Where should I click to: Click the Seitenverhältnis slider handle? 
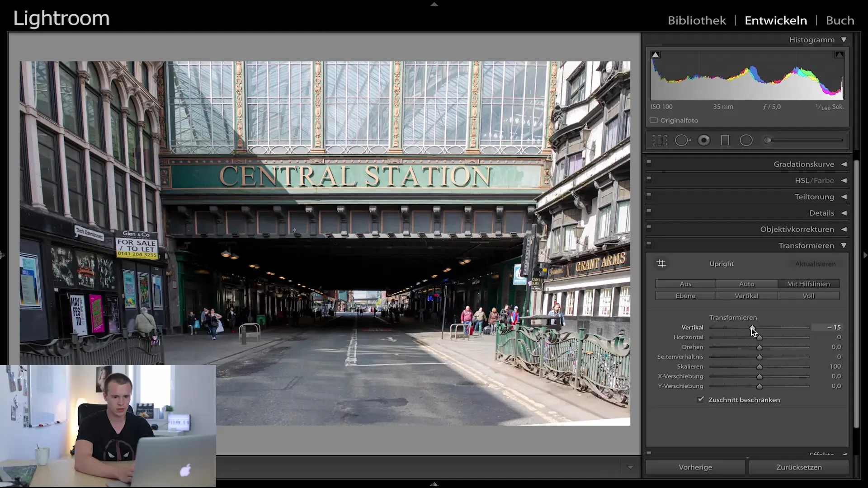pyautogui.click(x=759, y=357)
